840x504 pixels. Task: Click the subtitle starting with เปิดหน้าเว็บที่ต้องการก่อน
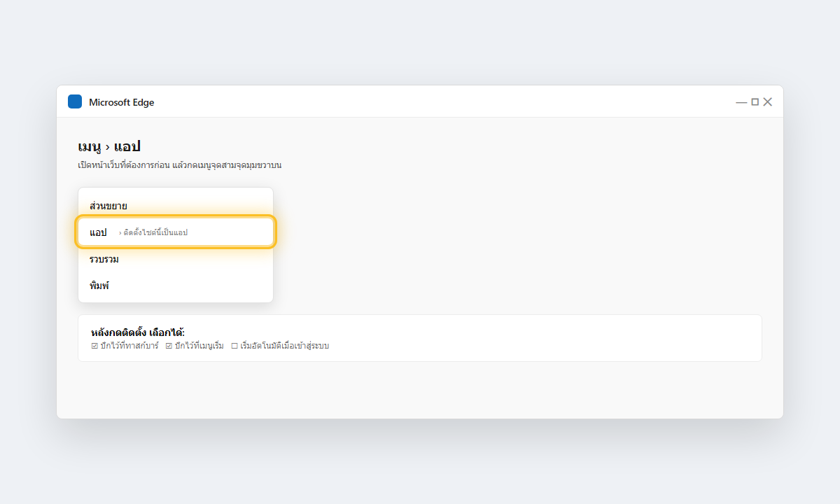(x=179, y=165)
